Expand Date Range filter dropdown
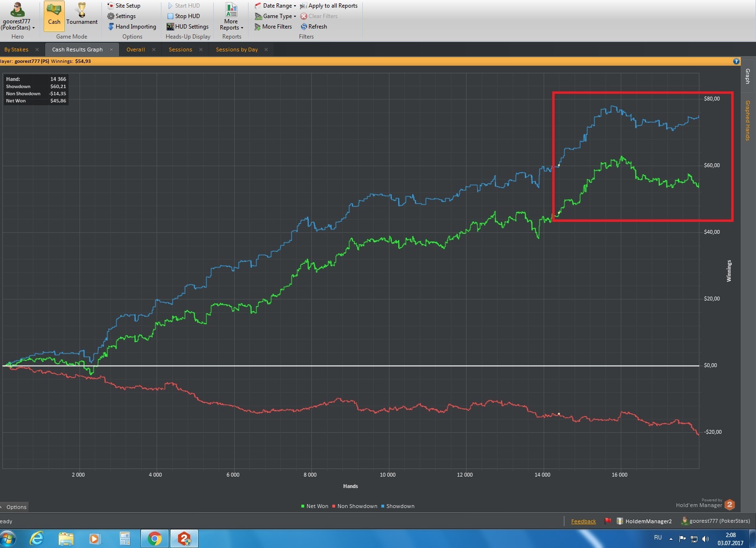This screenshot has height=548, width=756. click(276, 6)
